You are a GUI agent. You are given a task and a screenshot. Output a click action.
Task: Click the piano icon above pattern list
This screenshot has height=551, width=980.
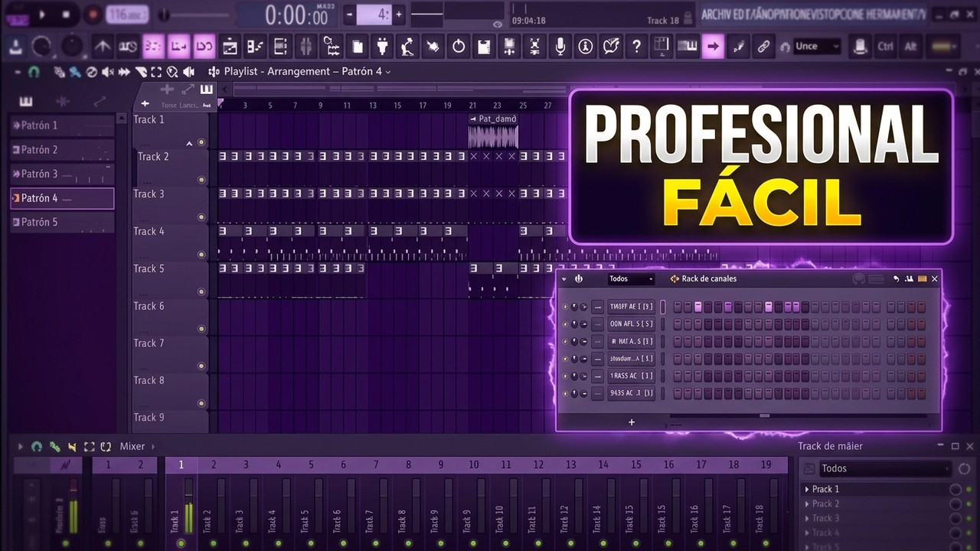pos(26,101)
